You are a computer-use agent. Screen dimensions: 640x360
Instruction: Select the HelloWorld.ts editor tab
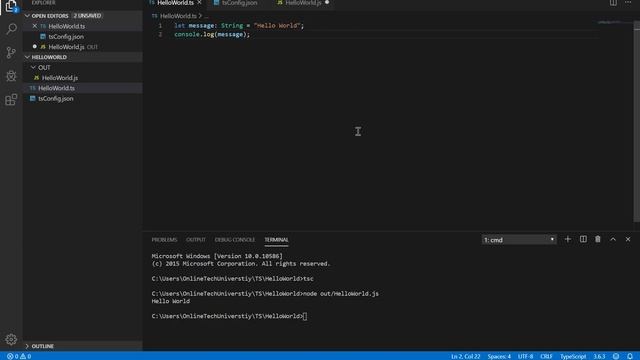point(176,3)
